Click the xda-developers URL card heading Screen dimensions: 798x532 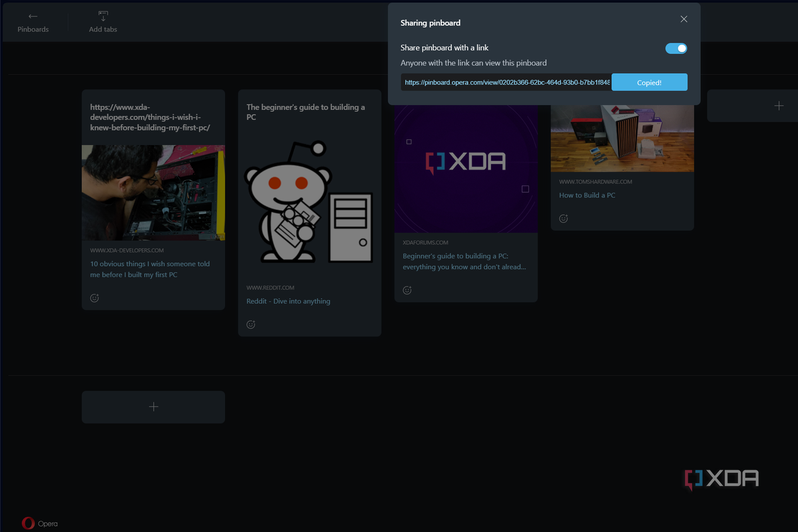(x=150, y=117)
